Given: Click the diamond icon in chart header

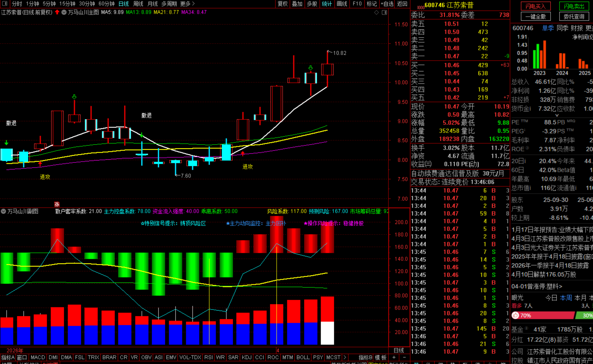Looking at the screenshot, I should pos(376,13).
